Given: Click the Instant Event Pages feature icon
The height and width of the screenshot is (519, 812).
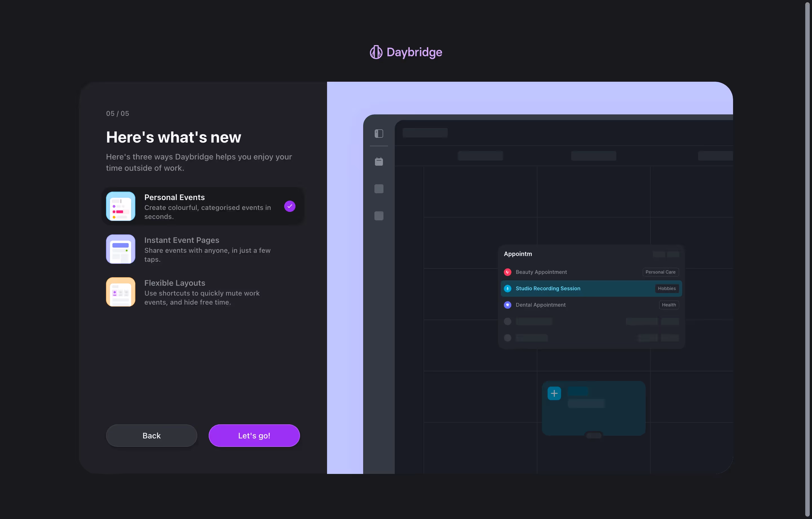Looking at the screenshot, I should coord(120,249).
